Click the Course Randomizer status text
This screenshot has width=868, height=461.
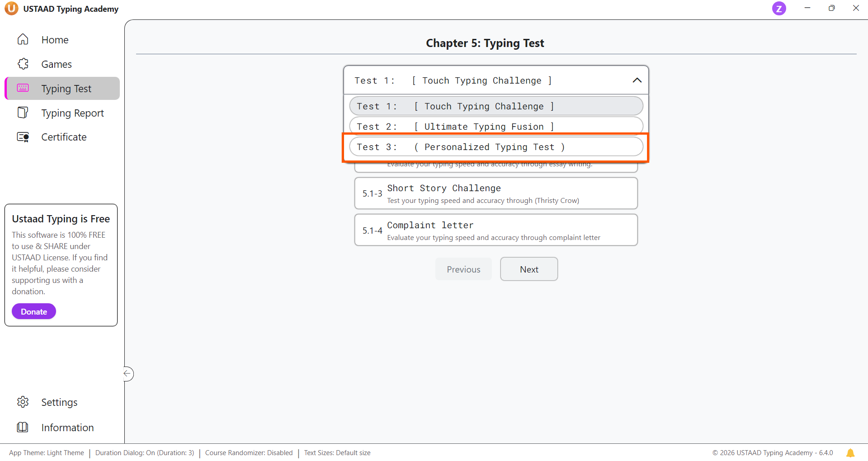click(249, 453)
